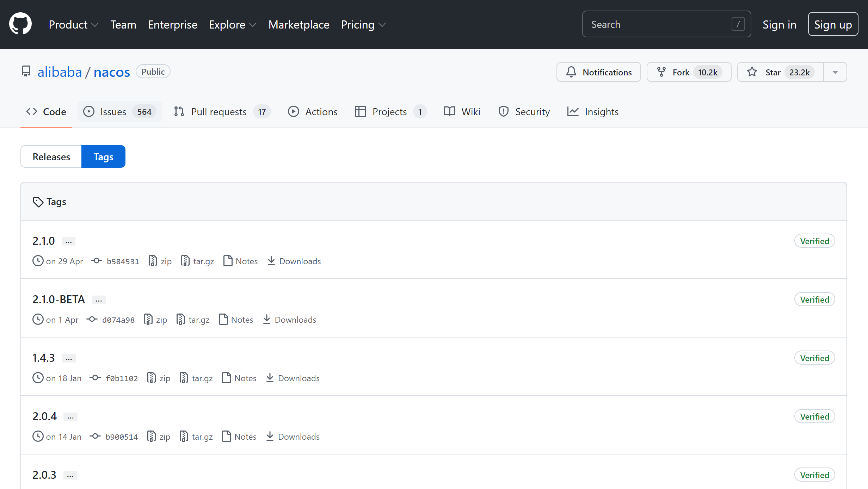Click the Security shield icon

[504, 112]
